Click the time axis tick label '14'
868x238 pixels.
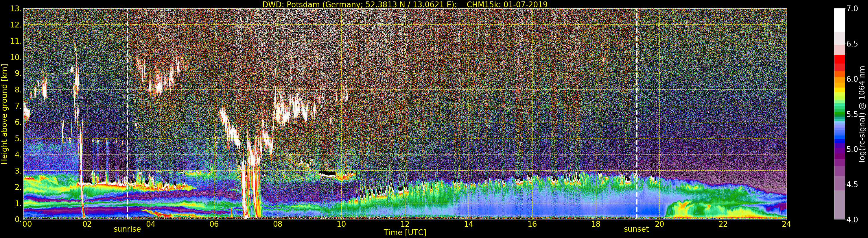(468, 224)
